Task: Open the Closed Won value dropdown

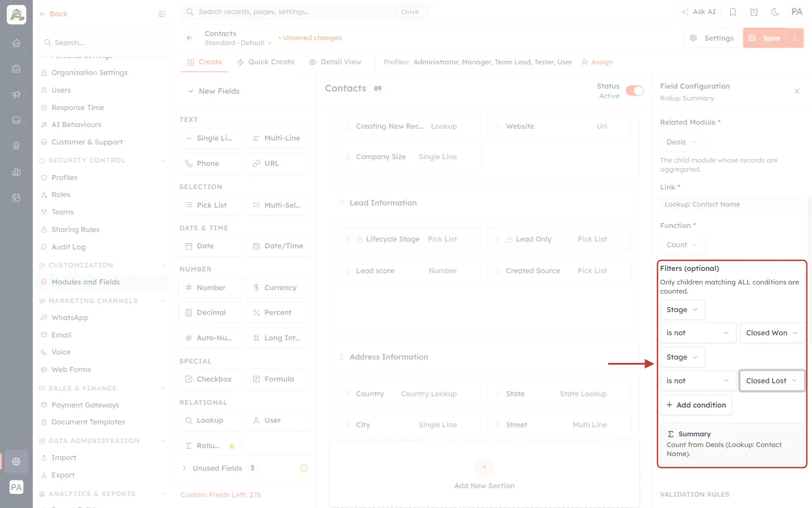Action: pyautogui.click(x=771, y=333)
